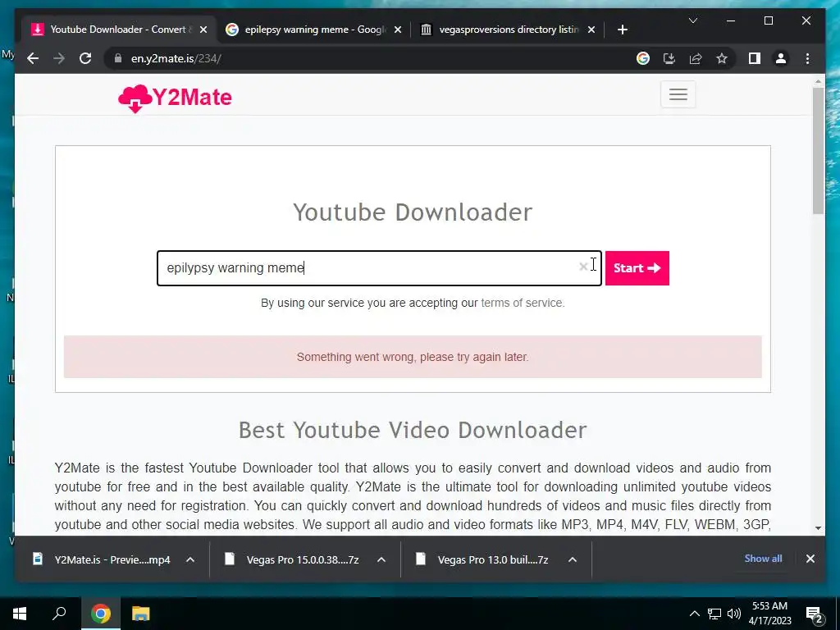
Task: Switch to vegasproversions directory listing tab
Action: (508, 30)
